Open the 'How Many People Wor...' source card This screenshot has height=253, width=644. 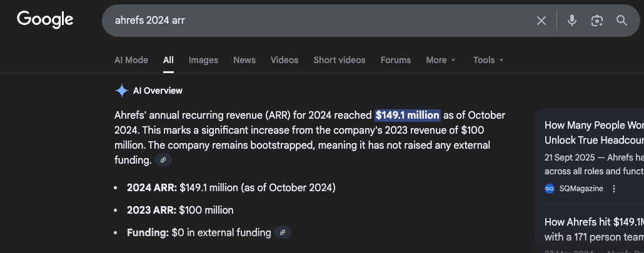click(x=594, y=132)
